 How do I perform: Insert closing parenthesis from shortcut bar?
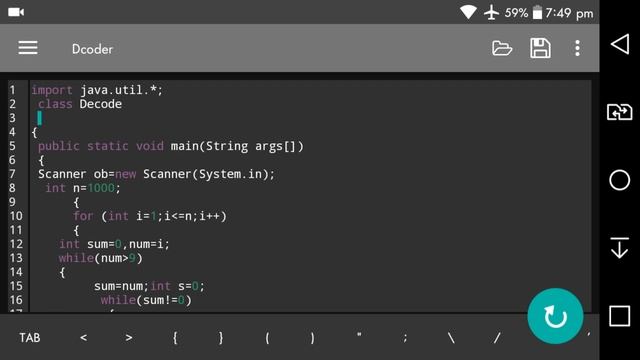coord(313,338)
